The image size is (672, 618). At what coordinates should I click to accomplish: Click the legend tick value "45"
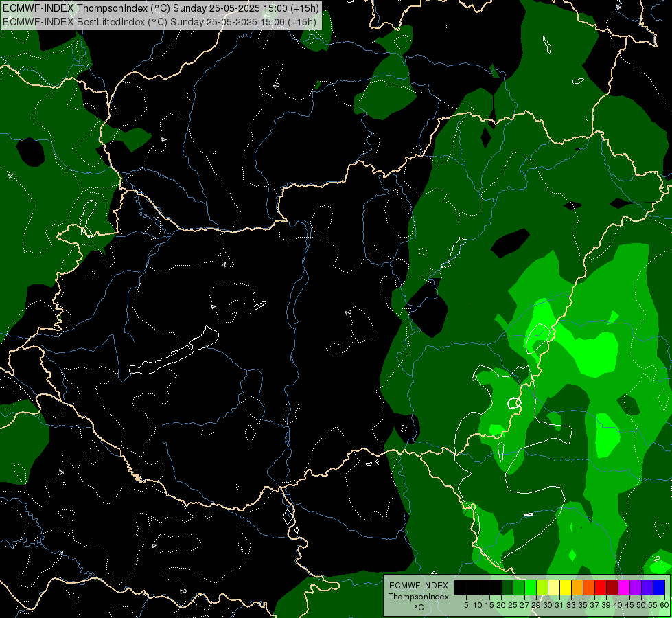click(629, 605)
